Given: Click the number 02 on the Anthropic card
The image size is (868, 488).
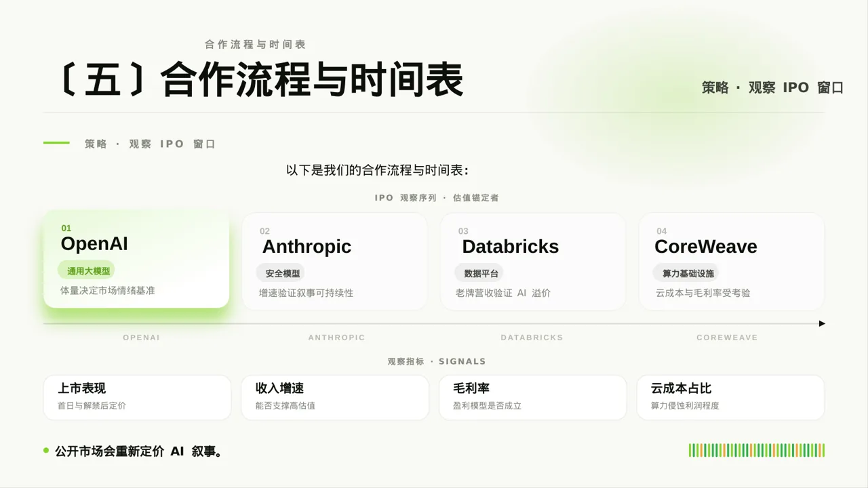Looking at the screenshot, I should coord(264,231).
